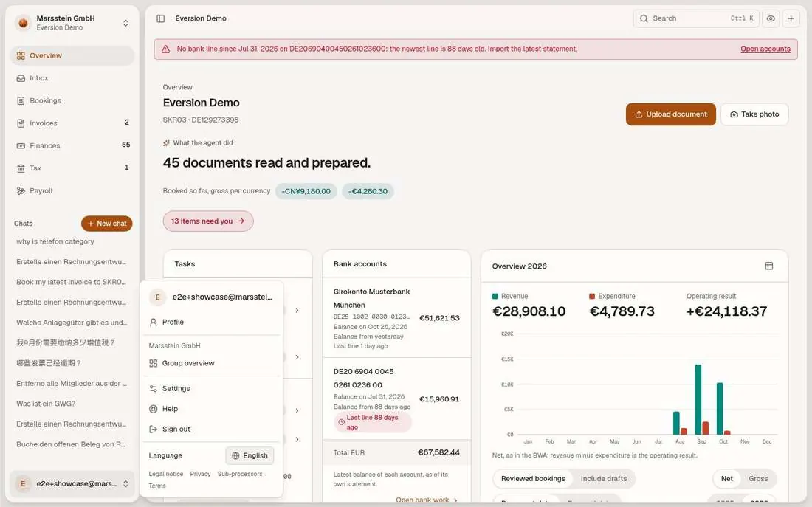
Task: Open the English language dropdown
Action: click(250, 456)
